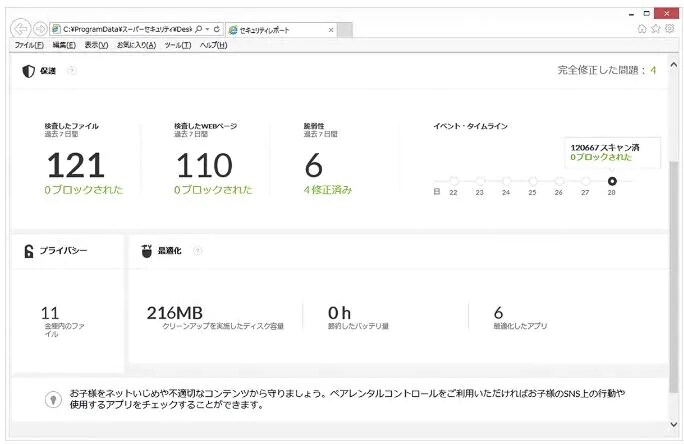684x444 pixels.
Task: Maximize the browser window
Action: click(646, 14)
